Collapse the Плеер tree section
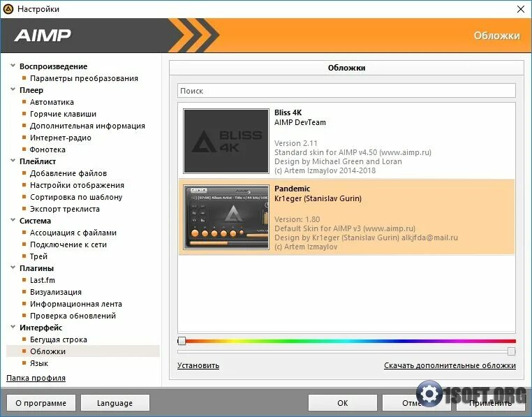 pyautogui.click(x=13, y=89)
